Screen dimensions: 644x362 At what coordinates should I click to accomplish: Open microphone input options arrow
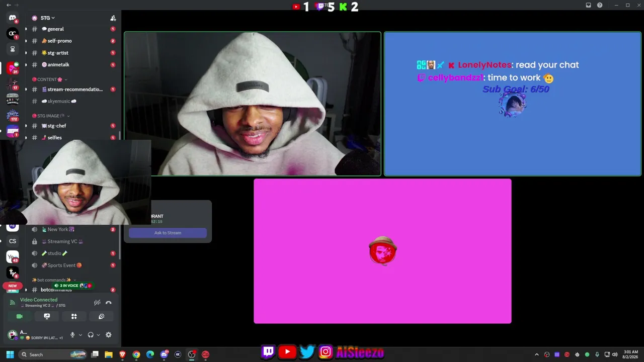click(80, 335)
